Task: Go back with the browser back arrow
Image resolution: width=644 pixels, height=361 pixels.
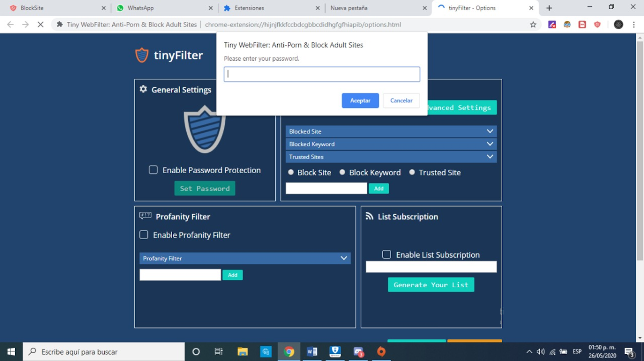Action: [x=10, y=25]
